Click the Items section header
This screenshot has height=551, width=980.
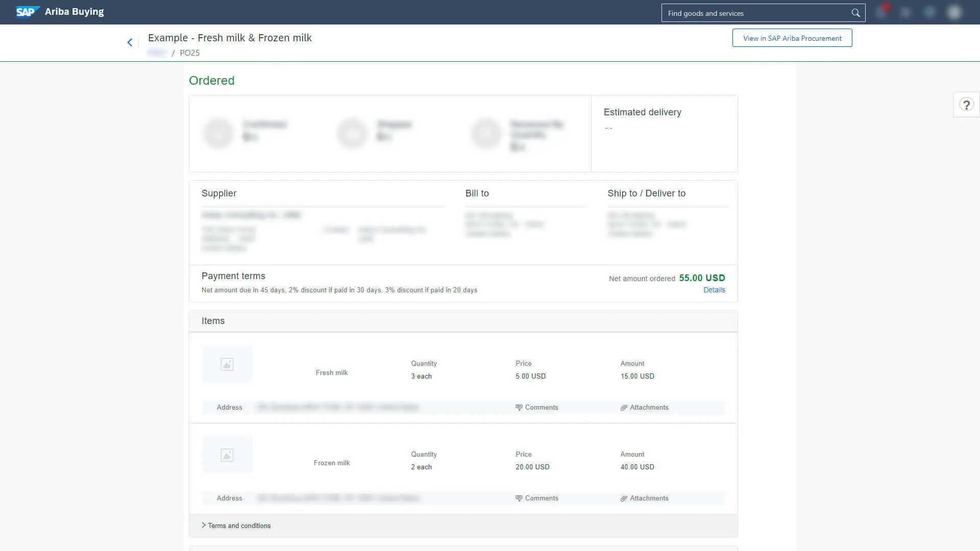pos(463,321)
